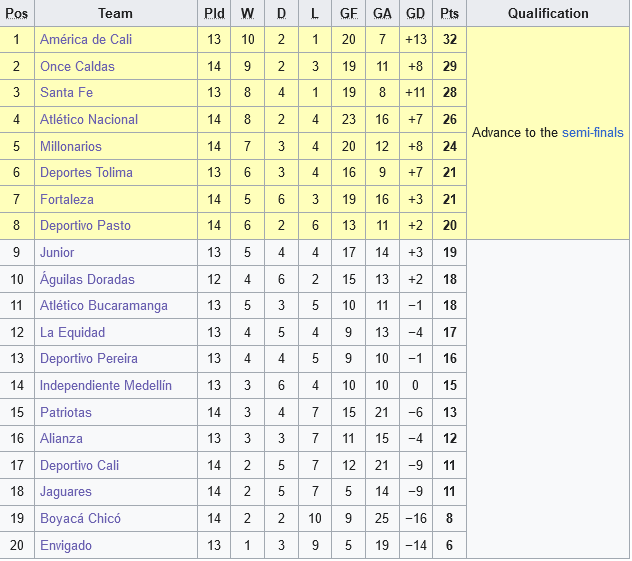Click the Pos column header abbreviation

click(x=16, y=14)
